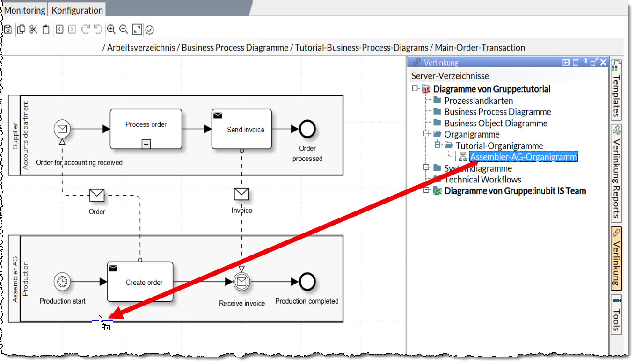Click the scissors cut icon
The width and height of the screenshot is (635, 364).
(x=33, y=29)
